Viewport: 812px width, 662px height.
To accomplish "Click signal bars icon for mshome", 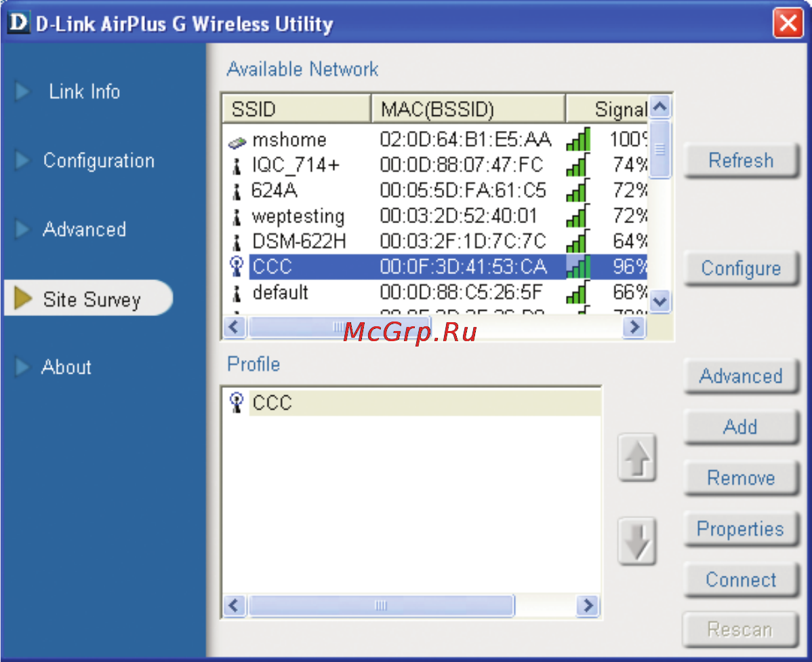I will pyautogui.click(x=578, y=140).
